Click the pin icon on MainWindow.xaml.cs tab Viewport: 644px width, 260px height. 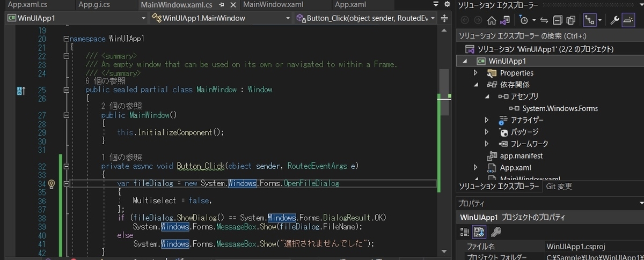coord(221,5)
